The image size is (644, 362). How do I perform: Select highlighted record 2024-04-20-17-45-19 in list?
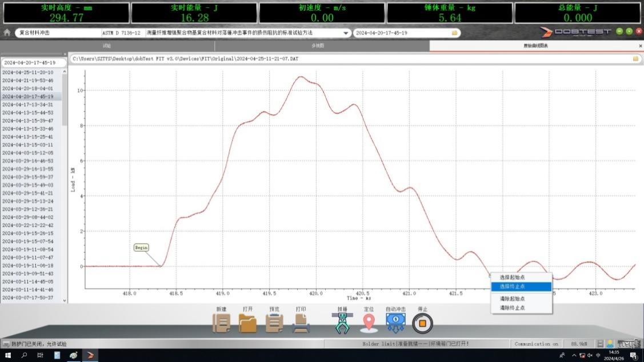coord(31,97)
